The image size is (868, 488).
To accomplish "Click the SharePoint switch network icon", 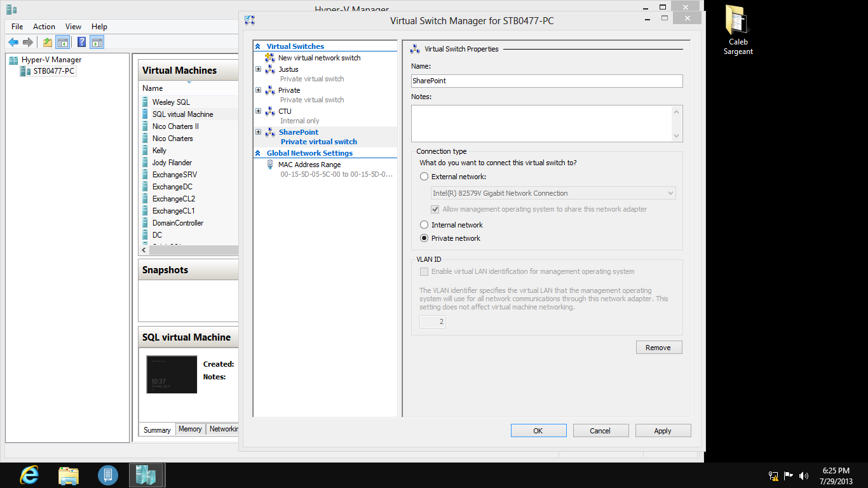I will tap(270, 132).
